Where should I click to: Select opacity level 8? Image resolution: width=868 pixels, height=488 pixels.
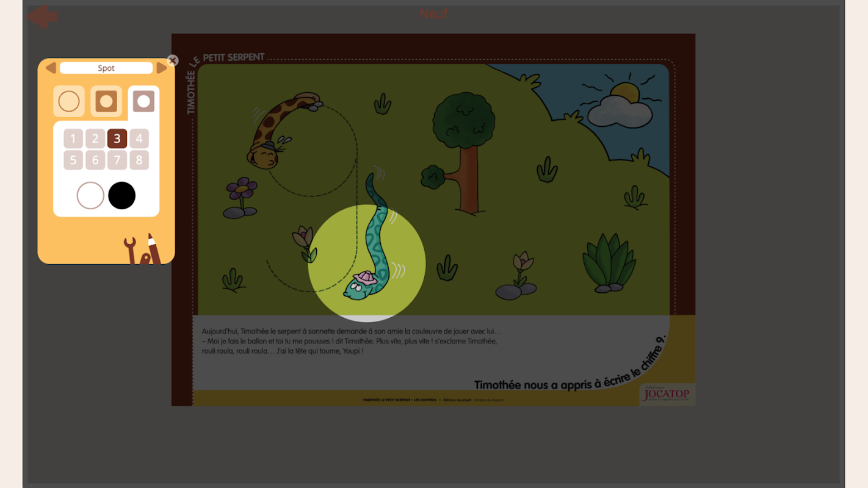pos(139,160)
